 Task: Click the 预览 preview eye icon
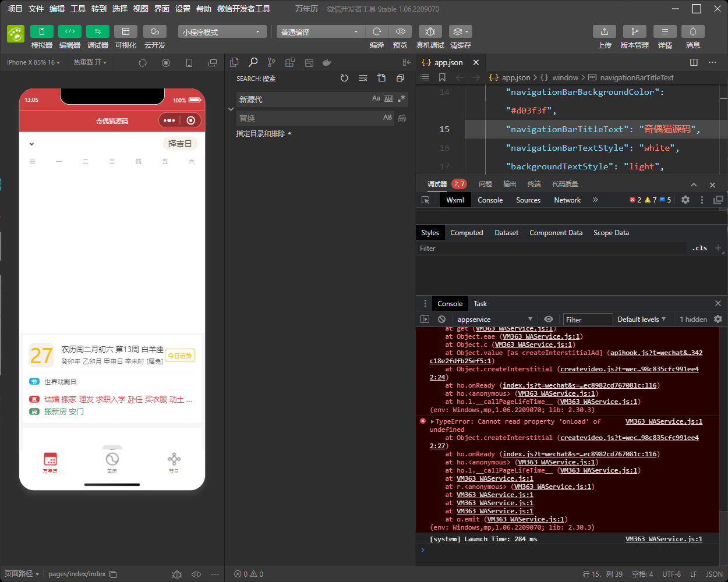(x=400, y=31)
